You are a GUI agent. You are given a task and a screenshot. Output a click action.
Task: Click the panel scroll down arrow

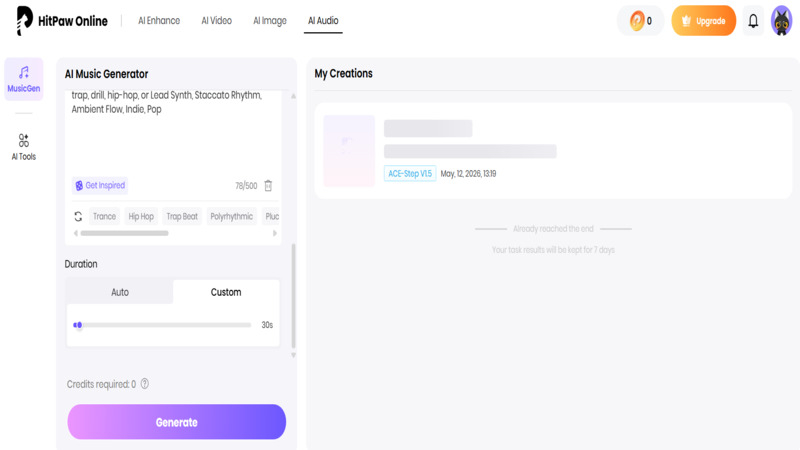[x=293, y=355]
